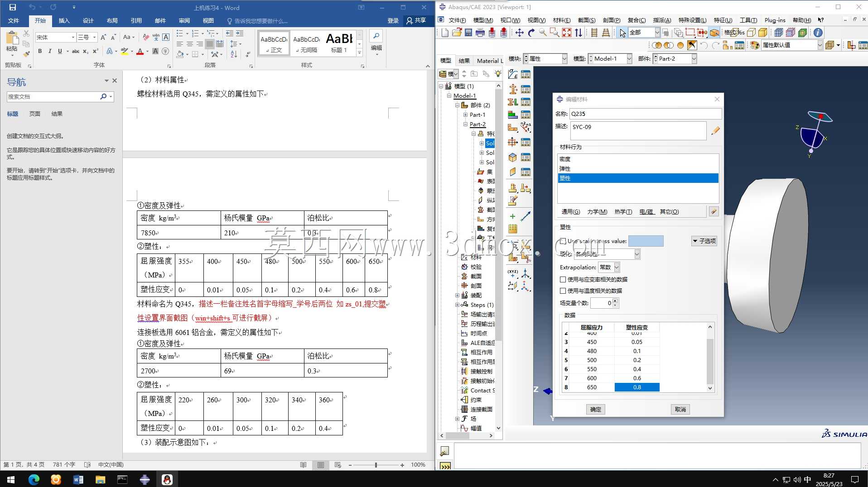Screen dimensions: 868x487
Task: Open the 子选项 suboptions dropdown
Action: pos(704,241)
